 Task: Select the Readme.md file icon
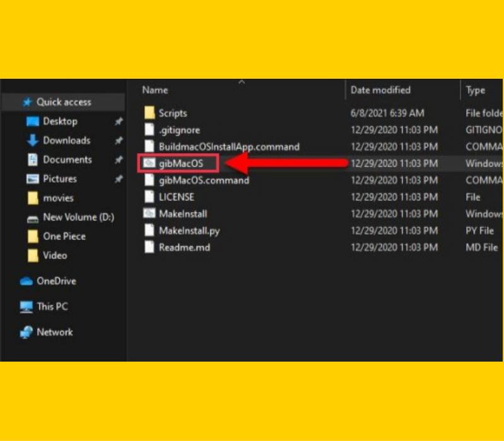pos(149,247)
